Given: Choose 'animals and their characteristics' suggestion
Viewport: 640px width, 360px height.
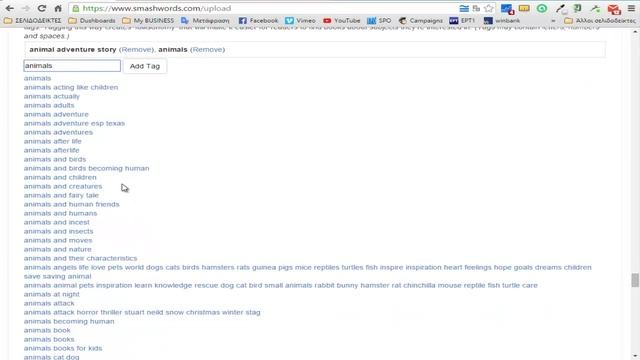Looking at the screenshot, I should [80, 258].
